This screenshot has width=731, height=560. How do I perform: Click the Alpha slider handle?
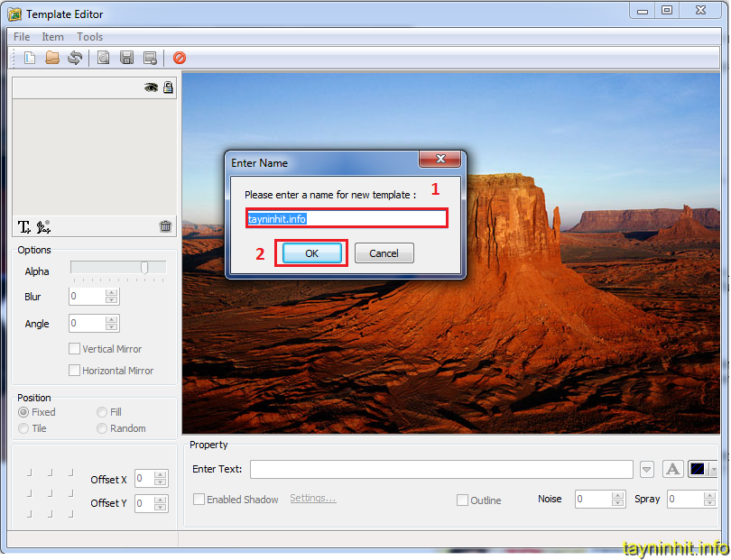pyautogui.click(x=143, y=268)
